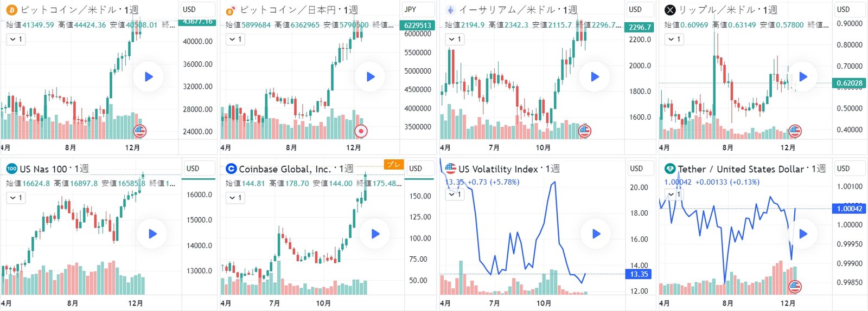
Task: Click the US flag icon on the Ethereum chart
Action: pos(584,131)
